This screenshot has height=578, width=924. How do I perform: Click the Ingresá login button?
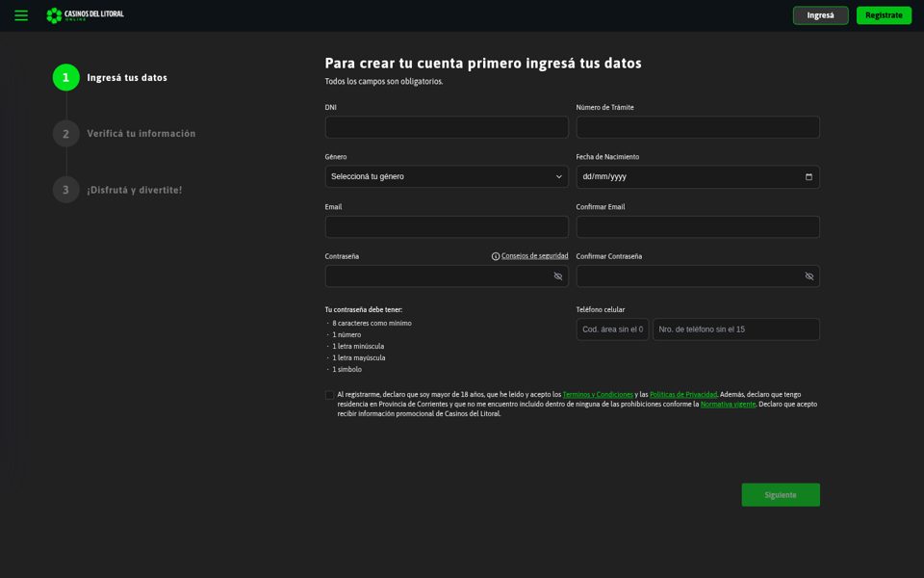pos(820,15)
